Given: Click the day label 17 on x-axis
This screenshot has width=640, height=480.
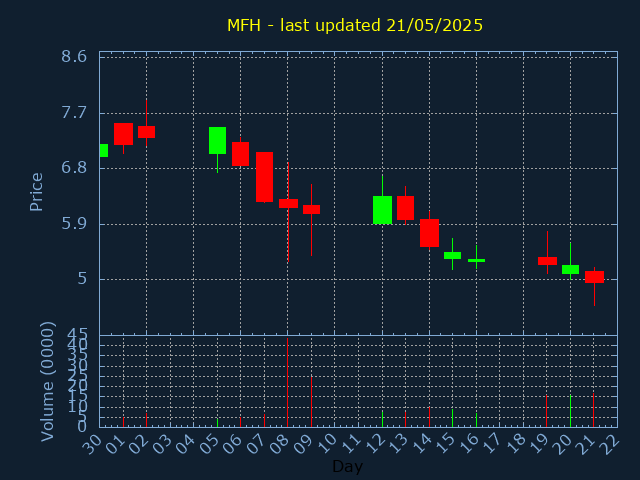Looking at the screenshot, I should coord(493,444).
